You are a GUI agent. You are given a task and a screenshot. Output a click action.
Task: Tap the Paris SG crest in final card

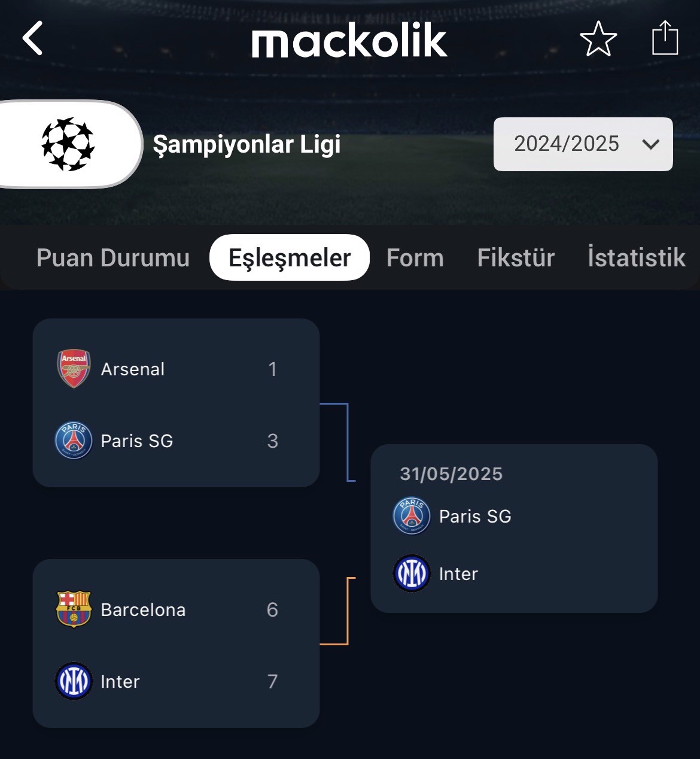[412, 515]
